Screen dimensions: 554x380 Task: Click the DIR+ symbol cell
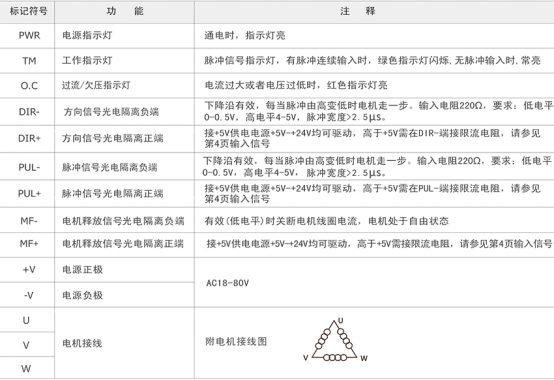pyautogui.click(x=27, y=139)
